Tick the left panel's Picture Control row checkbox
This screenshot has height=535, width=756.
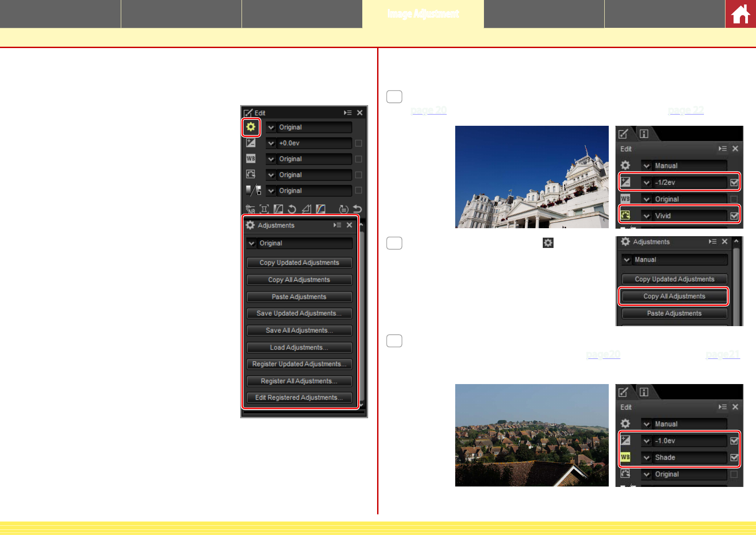point(358,174)
